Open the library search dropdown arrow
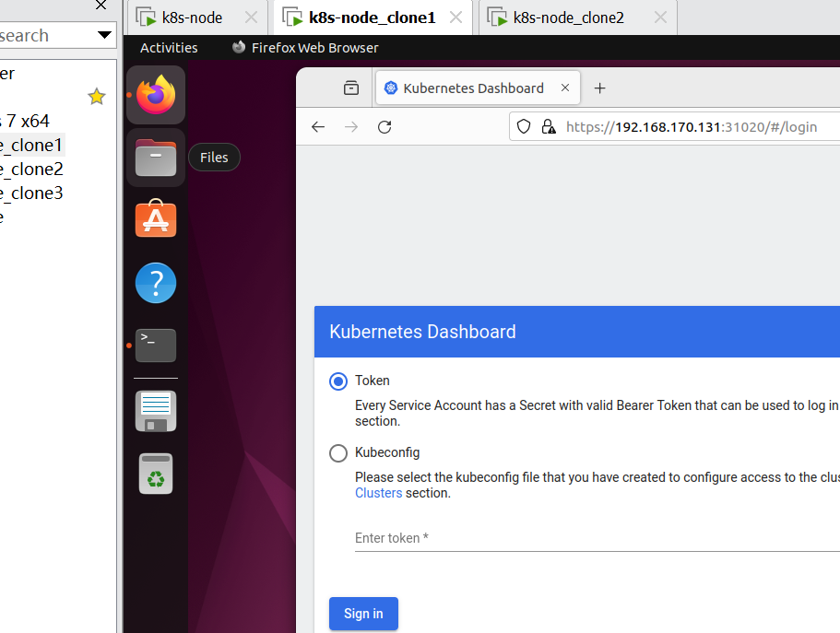This screenshot has height=633, width=840. (104, 35)
